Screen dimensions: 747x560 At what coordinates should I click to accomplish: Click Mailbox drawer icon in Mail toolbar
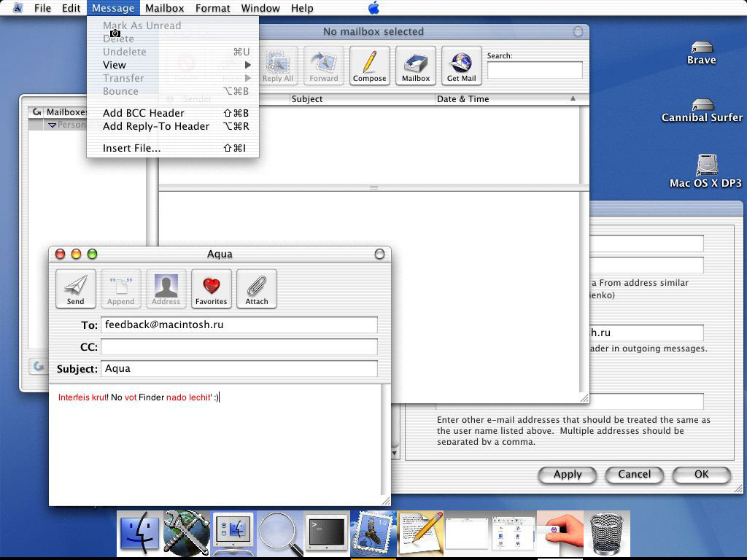(415, 66)
